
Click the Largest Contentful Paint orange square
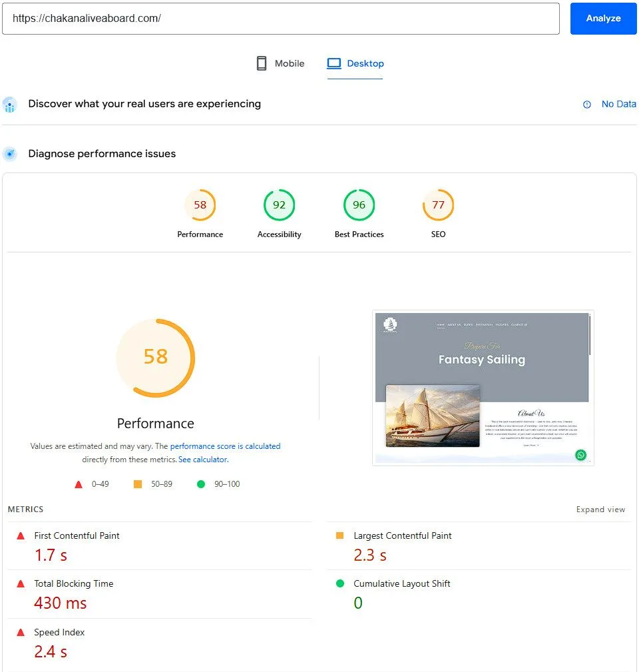tap(340, 535)
